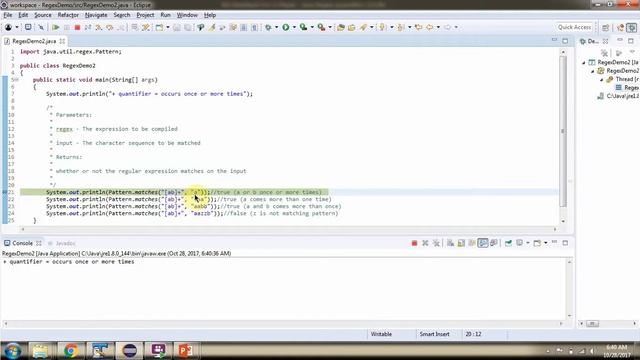
Task: Click Clear Console icon
Action: (x=450, y=243)
